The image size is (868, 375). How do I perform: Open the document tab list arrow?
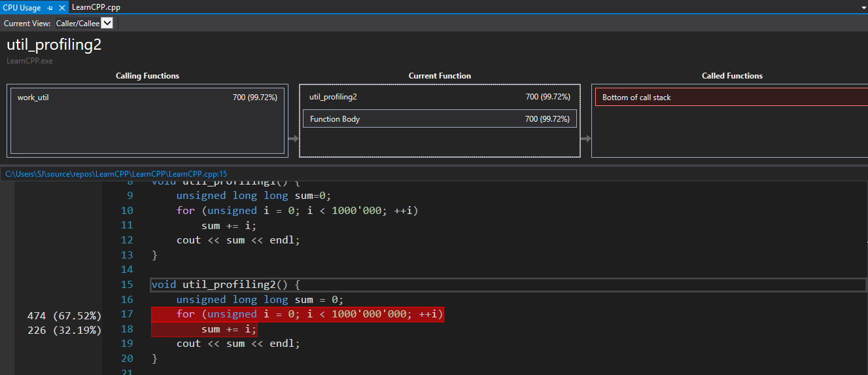pos(864,7)
